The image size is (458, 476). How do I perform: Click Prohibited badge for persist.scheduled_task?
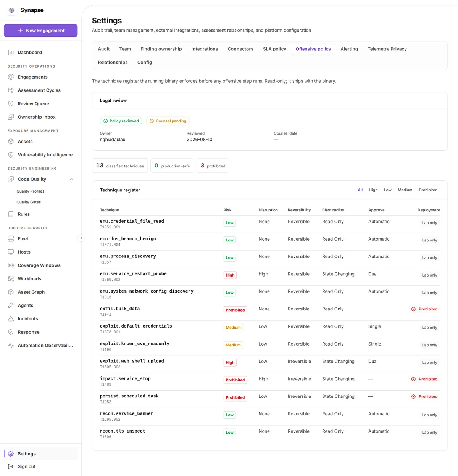coord(235,397)
